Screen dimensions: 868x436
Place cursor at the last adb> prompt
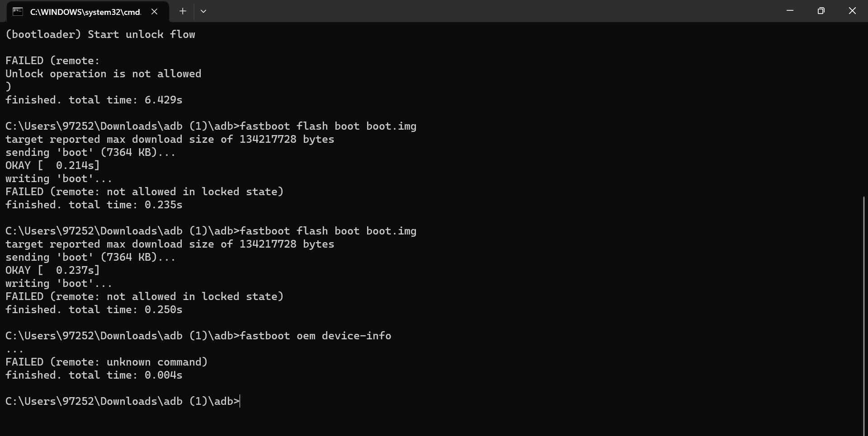click(240, 401)
